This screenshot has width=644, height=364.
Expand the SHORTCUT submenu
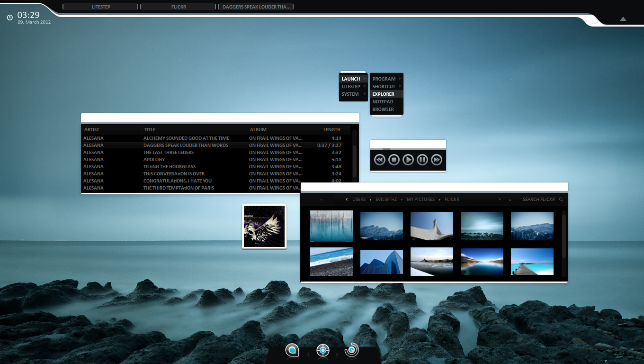(386, 87)
